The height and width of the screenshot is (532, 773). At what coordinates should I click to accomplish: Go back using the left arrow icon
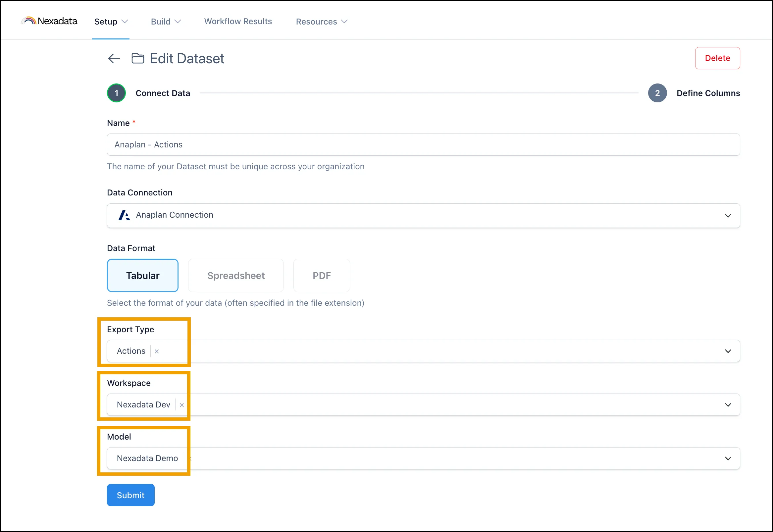click(x=114, y=59)
